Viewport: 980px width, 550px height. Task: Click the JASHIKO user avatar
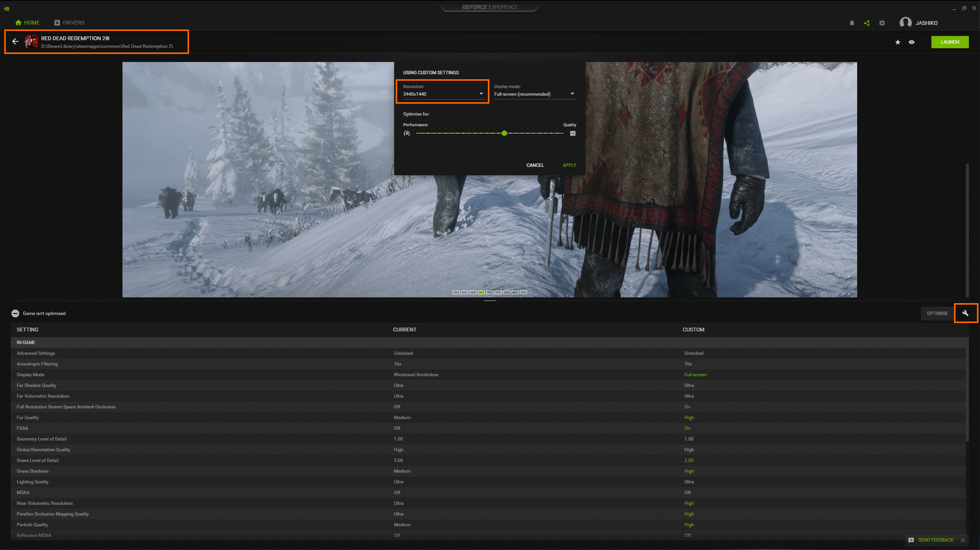tap(905, 23)
